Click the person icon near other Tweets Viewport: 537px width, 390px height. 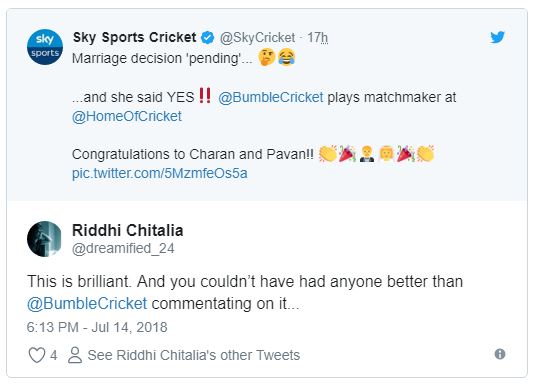[x=75, y=355]
